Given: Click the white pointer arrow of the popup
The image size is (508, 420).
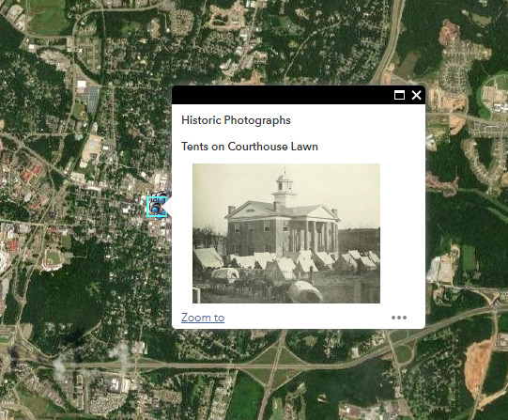Looking at the screenshot, I should 168,207.
